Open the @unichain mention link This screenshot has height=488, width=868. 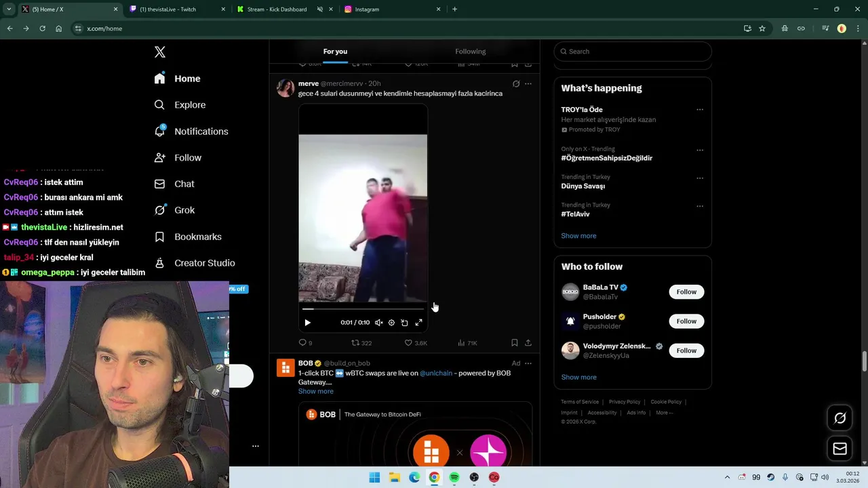(x=436, y=373)
